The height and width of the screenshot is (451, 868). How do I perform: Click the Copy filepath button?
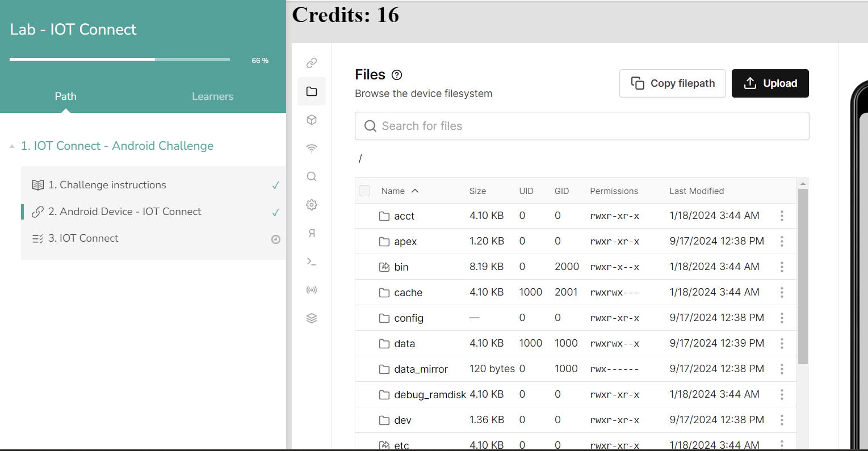(x=672, y=83)
